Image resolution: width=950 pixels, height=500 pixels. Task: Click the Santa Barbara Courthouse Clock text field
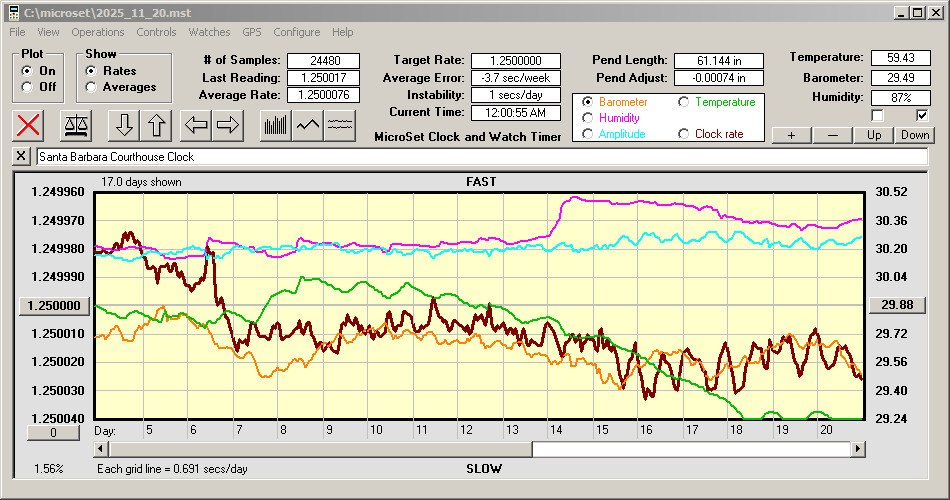pyautogui.click(x=480, y=157)
